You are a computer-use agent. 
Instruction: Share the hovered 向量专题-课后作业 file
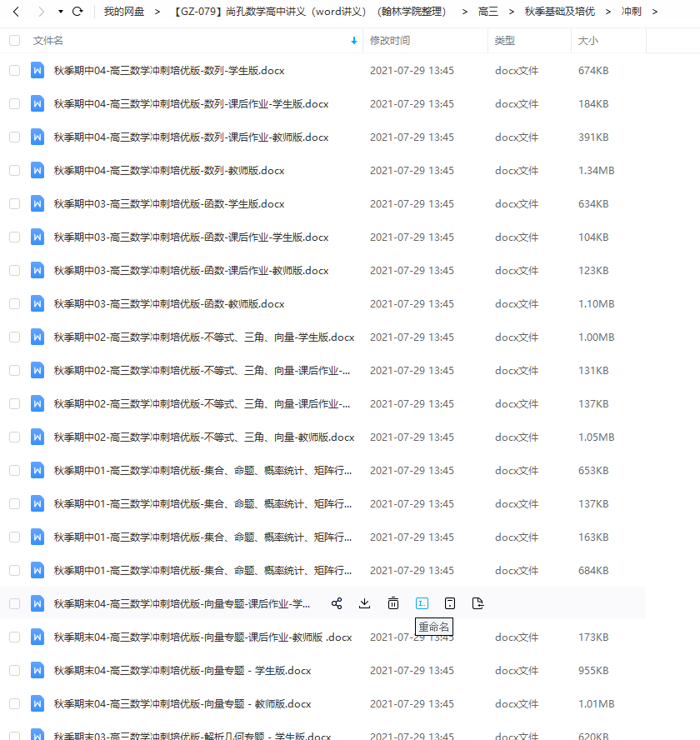[337, 603]
